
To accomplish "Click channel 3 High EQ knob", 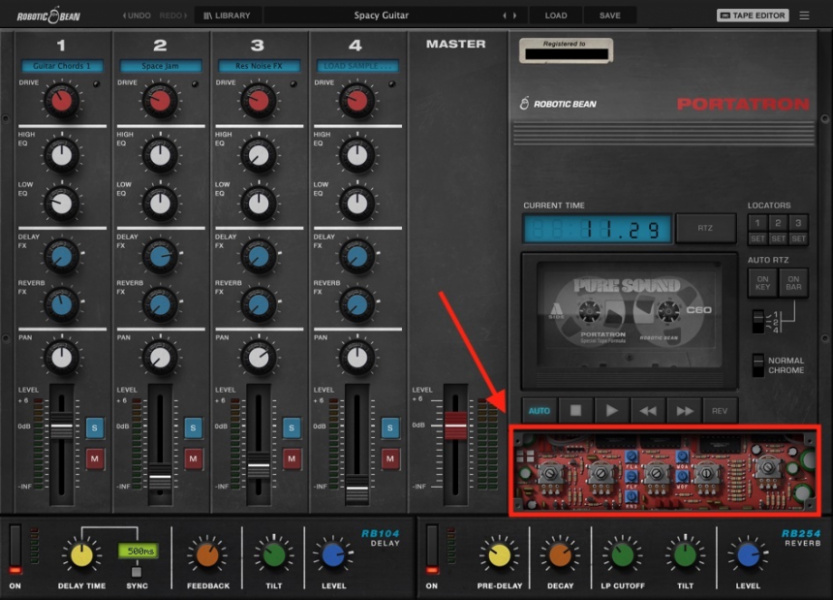I will pyautogui.click(x=259, y=155).
